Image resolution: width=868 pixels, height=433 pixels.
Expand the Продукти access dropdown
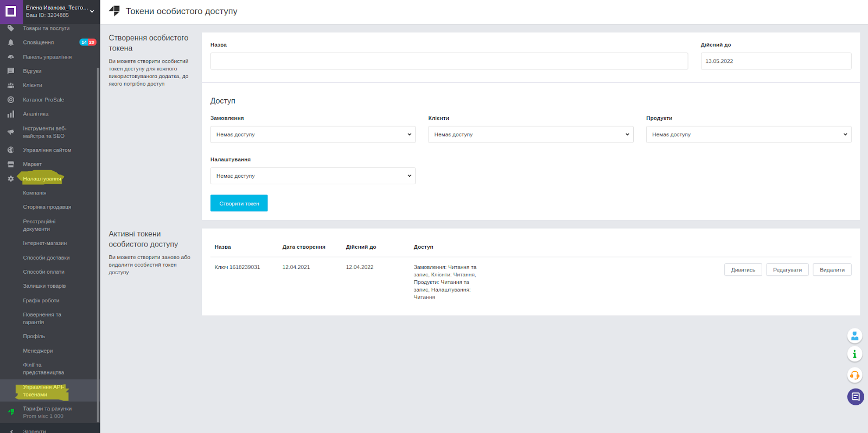click(749, 134)
